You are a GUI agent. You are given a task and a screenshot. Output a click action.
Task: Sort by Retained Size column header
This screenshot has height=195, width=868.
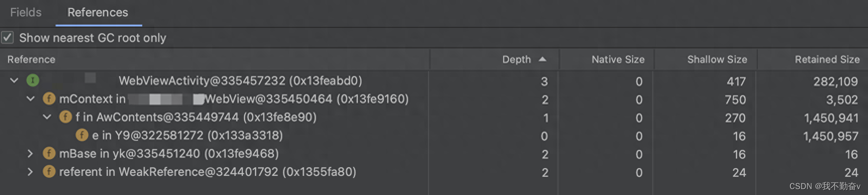[x=827, y=59]
